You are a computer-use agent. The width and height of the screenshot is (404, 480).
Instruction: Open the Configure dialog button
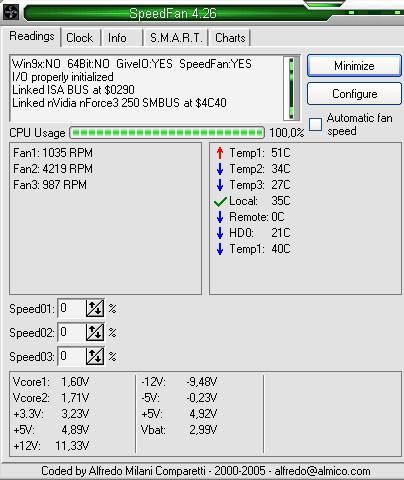coord(354,94)
